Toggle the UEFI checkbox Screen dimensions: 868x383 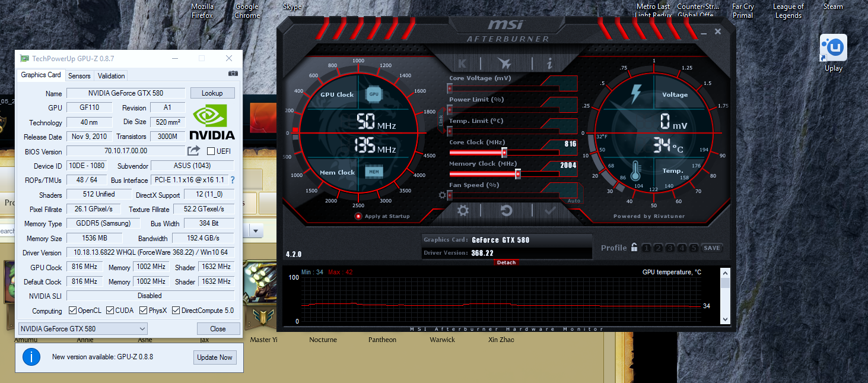click(x=211, y=151)
